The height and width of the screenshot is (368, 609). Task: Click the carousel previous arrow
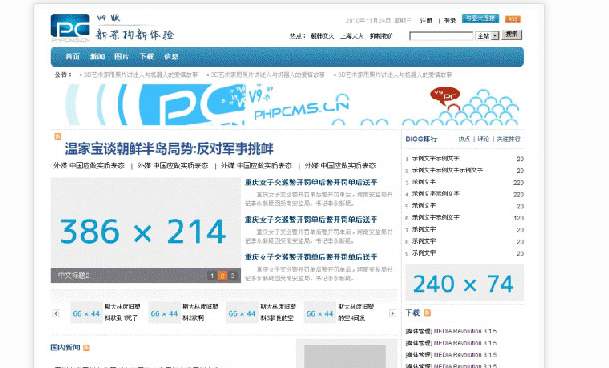(56, 313)
